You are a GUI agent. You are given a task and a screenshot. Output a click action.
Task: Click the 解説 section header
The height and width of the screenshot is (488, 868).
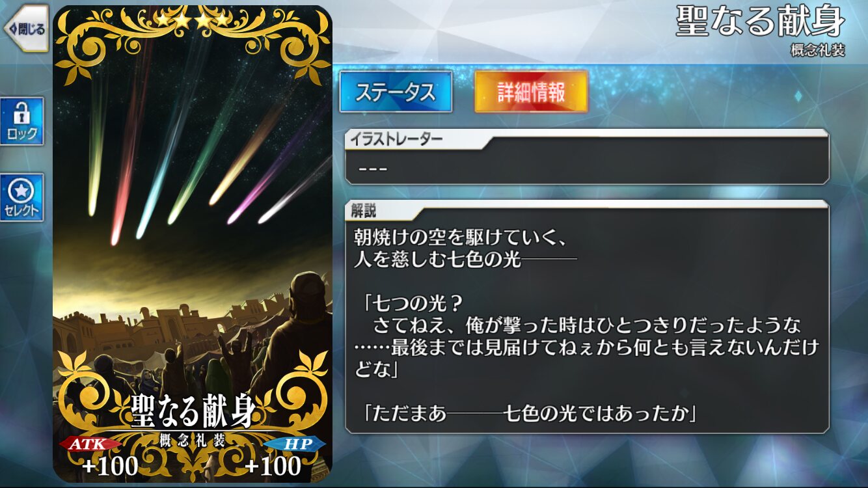(x=364, y=210)
